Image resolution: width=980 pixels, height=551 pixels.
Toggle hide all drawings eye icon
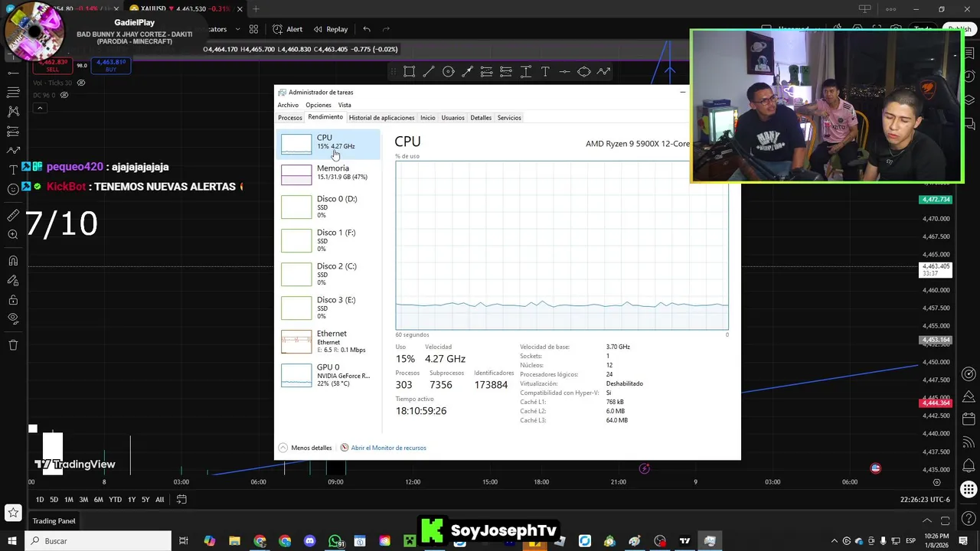[x=13, y=318]
